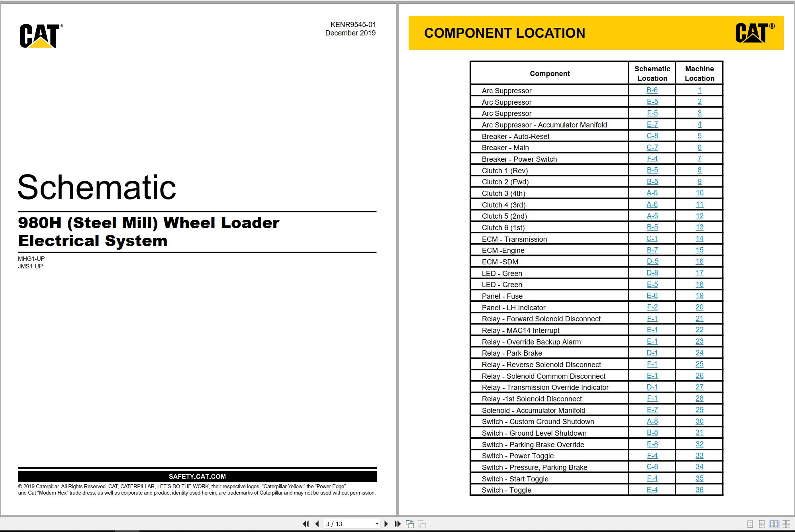Follow schematic link C-1 for ECM - Transmission
The image size is (795, 532).
point(652,239)
